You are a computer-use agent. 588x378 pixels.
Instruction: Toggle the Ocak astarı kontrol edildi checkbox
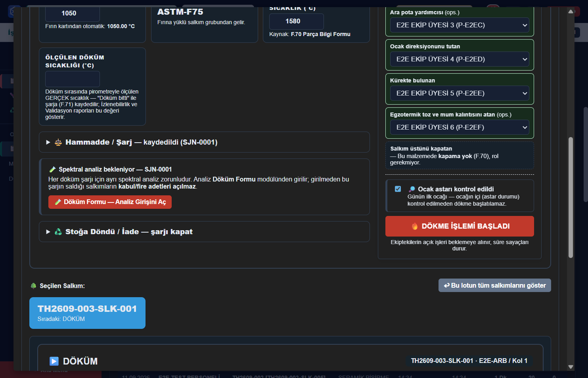tap(398, 189)
